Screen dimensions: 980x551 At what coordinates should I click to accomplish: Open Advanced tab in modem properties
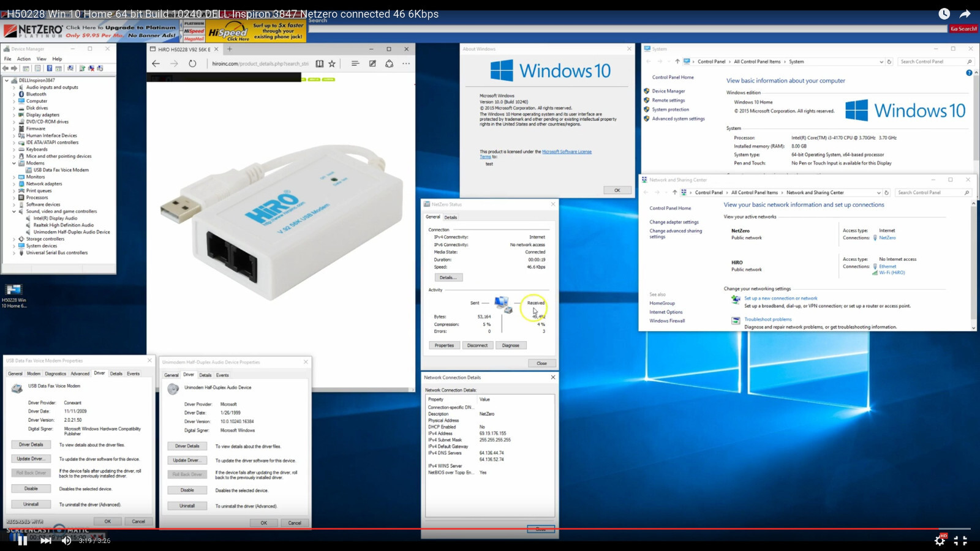pos(80,373)
